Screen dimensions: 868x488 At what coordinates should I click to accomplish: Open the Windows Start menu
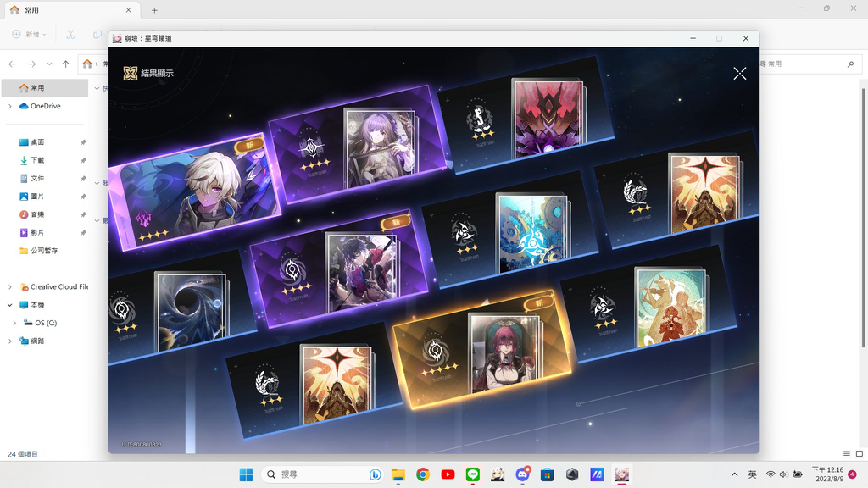pos(246,474)
